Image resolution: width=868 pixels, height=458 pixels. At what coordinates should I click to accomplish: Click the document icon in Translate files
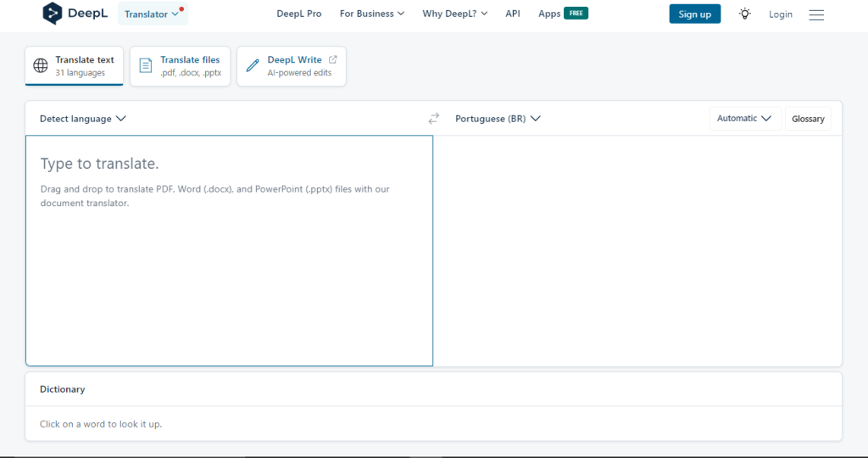click(x=145, y=65)
